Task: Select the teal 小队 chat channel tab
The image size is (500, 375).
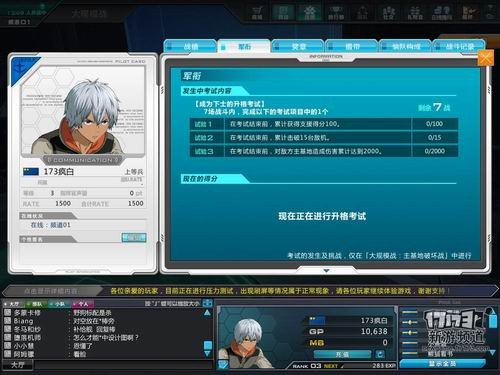Action: [59, 304]
